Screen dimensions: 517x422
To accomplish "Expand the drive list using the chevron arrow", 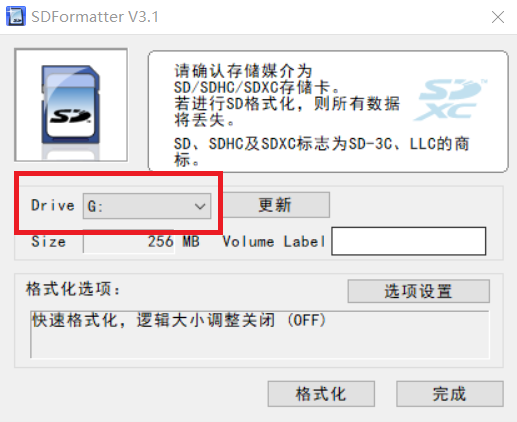I will click(x=200, y=206).
